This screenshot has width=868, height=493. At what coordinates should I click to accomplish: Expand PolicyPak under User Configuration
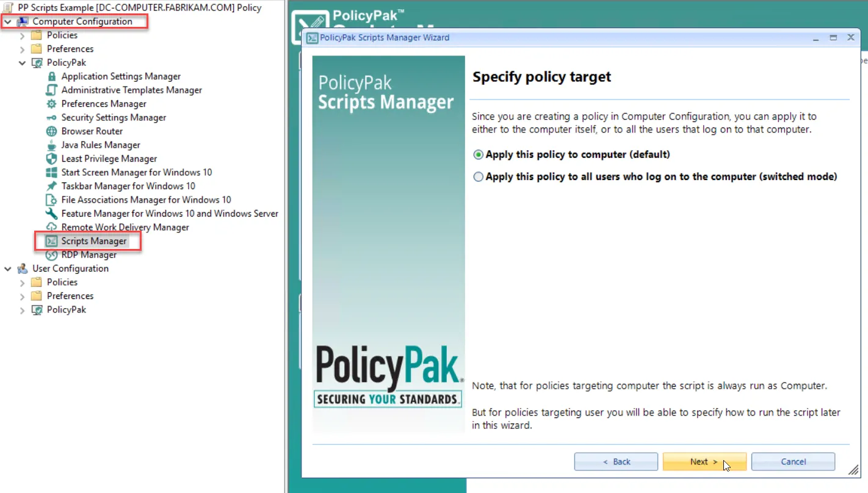point(23,310)
